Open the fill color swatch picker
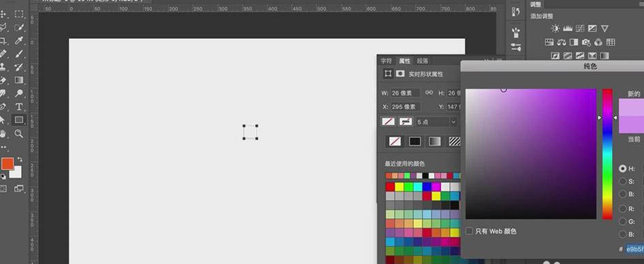 [388, 122]
